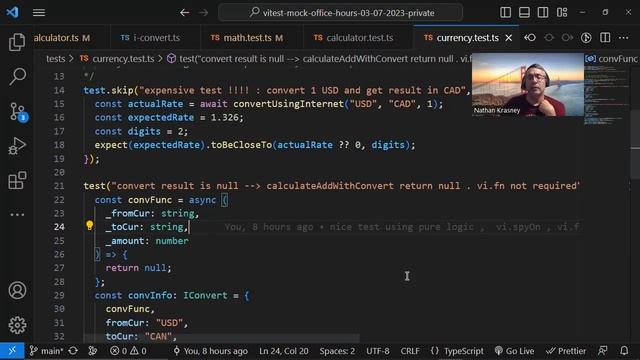640x360 pixels.
Task: Open the notifications bell
Action: 624,351
